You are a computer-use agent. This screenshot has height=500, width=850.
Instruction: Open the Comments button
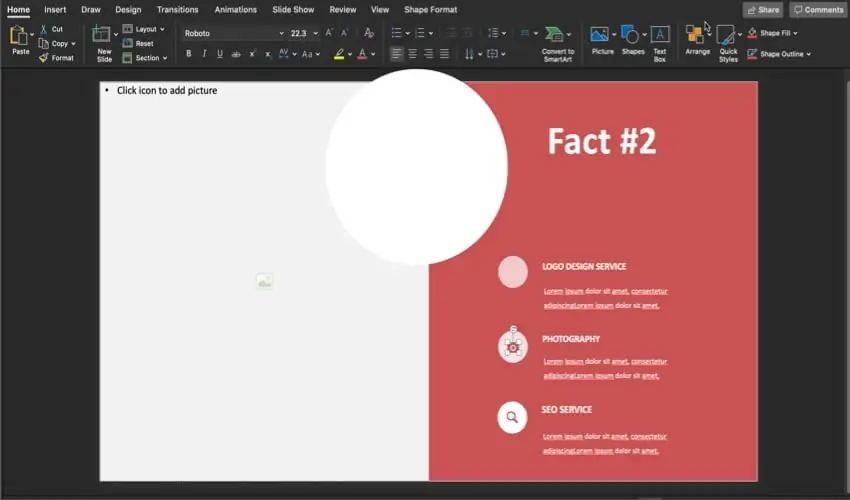pyautogui.click(x=818, y=10)
